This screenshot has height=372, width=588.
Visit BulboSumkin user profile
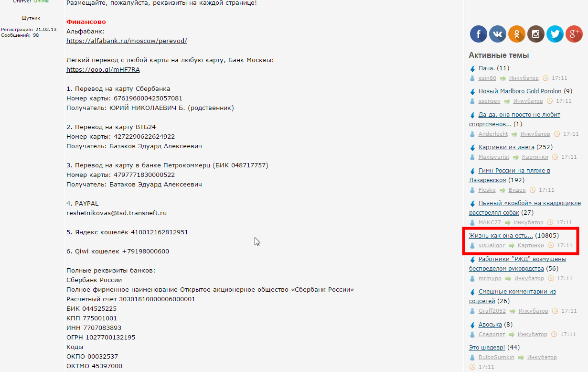pyautogui.click(x=496, y=358)
